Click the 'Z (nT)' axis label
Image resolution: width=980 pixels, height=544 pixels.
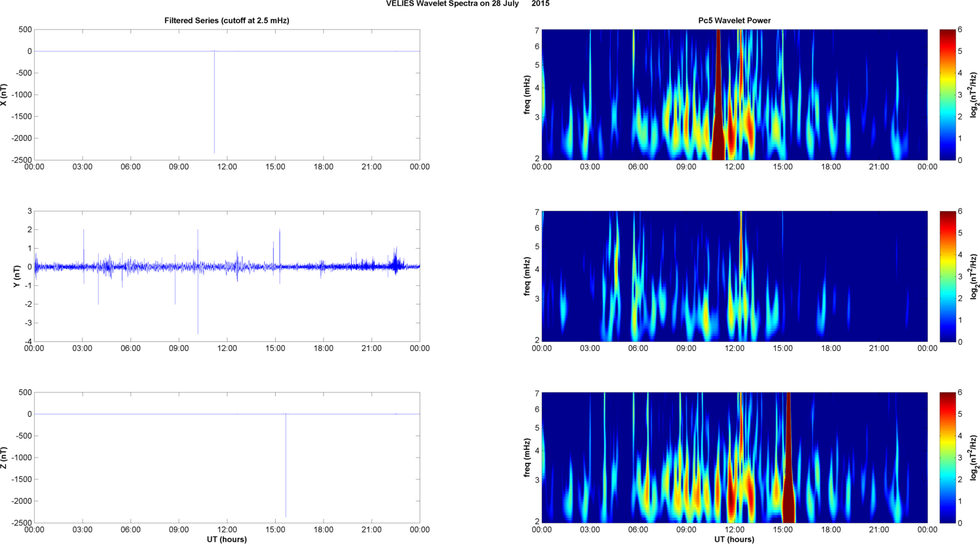click(x=4, y=458)
